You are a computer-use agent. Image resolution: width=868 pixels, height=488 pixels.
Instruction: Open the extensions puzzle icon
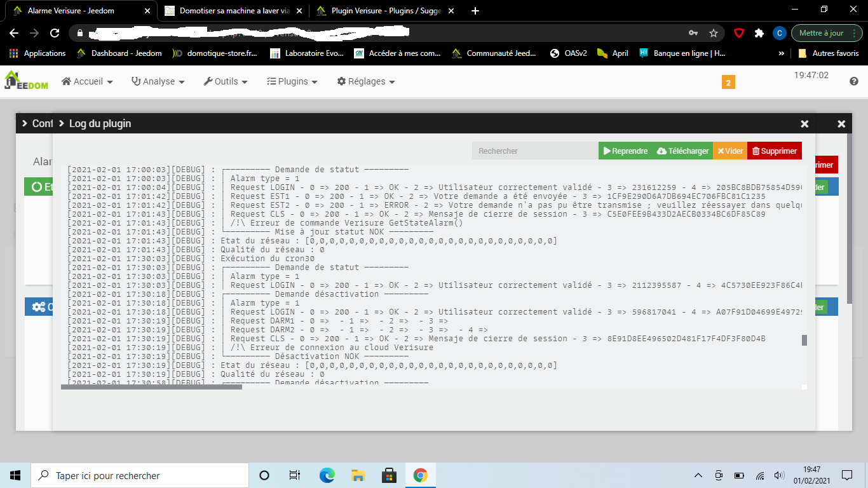pos(759,33)
